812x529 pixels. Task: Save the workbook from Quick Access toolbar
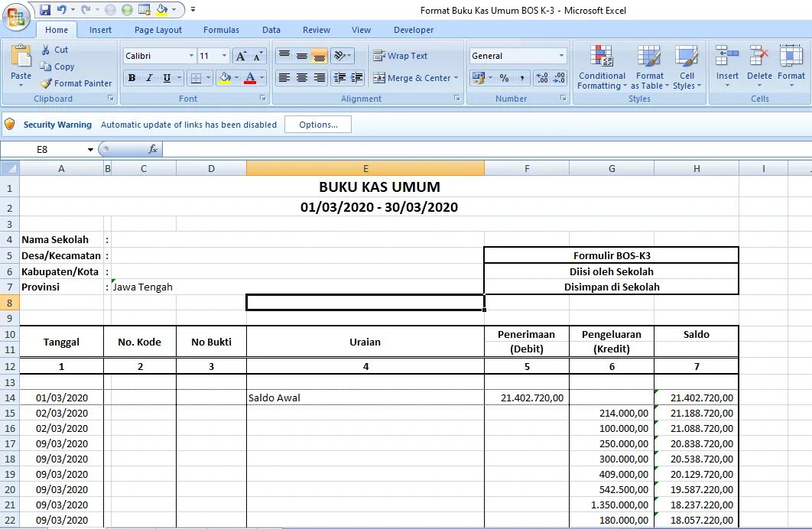pos(45,9)
